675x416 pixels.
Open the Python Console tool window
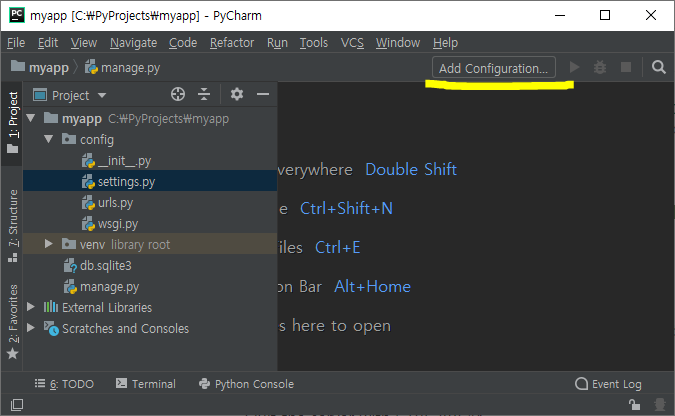(x=246, y=384)
